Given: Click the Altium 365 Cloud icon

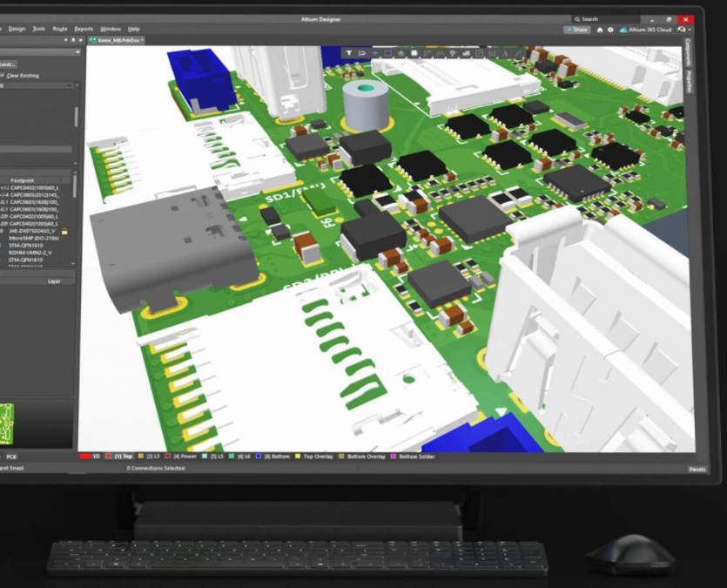Looking at the screenshot, I should pos(623,30).
